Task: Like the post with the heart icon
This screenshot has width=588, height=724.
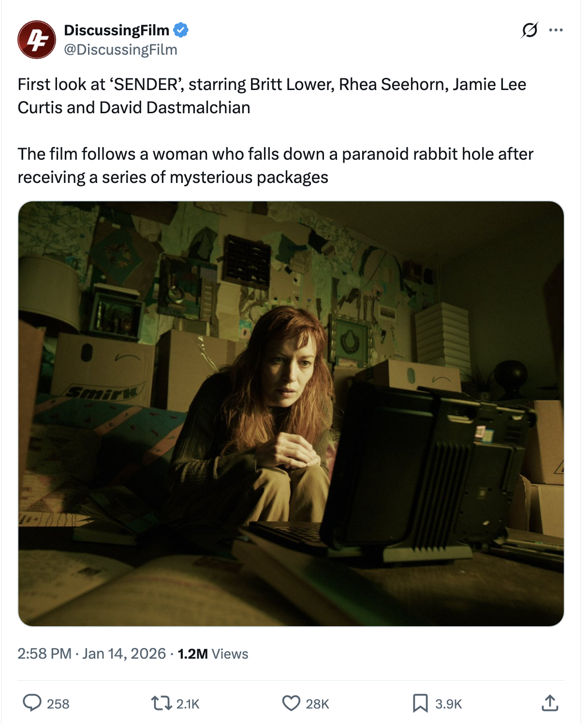Action: [291, 703]
